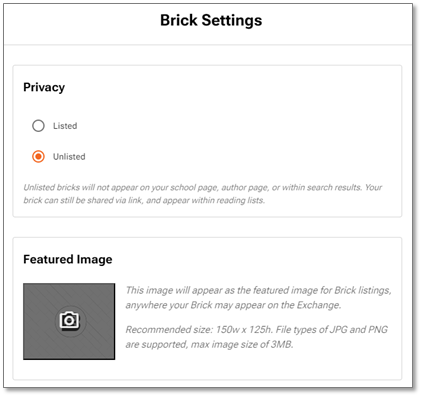Screen dimensions: 422x397
Task: Click the 'Unlisted' option label text
Action: tap(69, 156)
